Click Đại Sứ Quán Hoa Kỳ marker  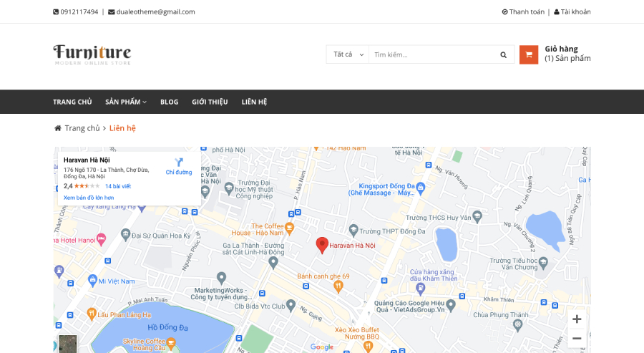(x=126, y=235)
